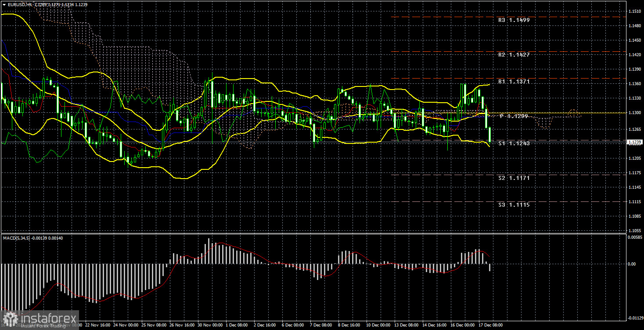
Task: Click the 22 Nov 16:00 time label
Action: point(98,326)
